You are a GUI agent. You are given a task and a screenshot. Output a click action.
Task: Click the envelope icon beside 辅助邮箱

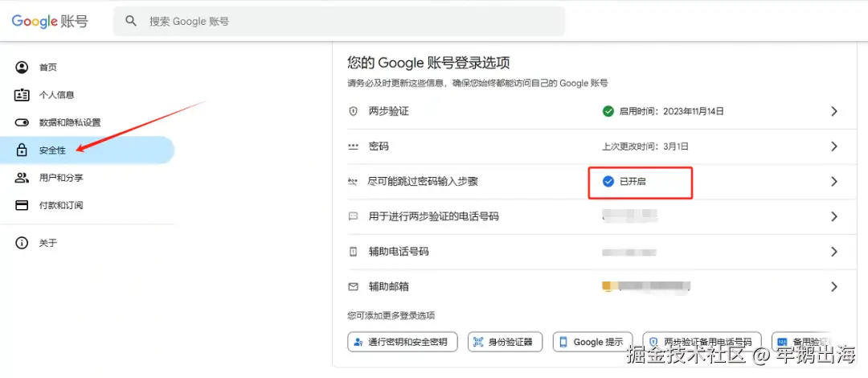point(353,287)
